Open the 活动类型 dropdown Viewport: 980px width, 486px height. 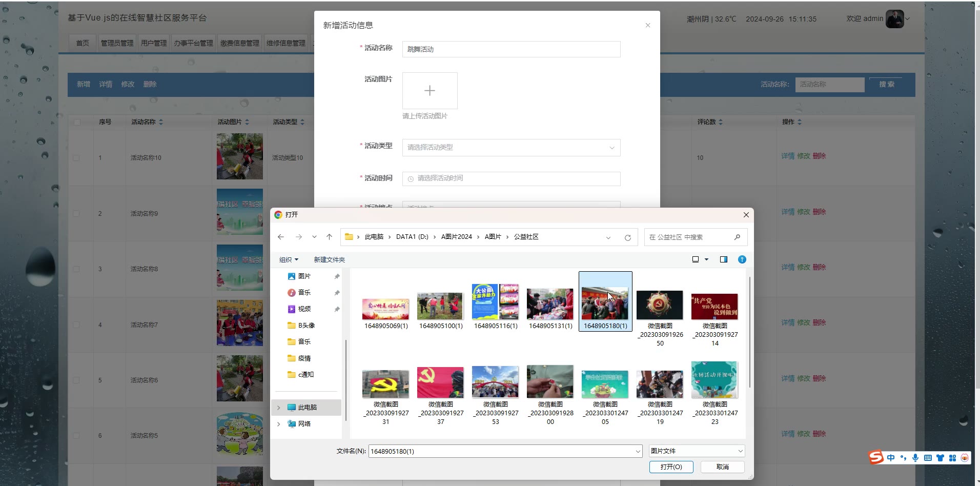(x=511, y=148)
